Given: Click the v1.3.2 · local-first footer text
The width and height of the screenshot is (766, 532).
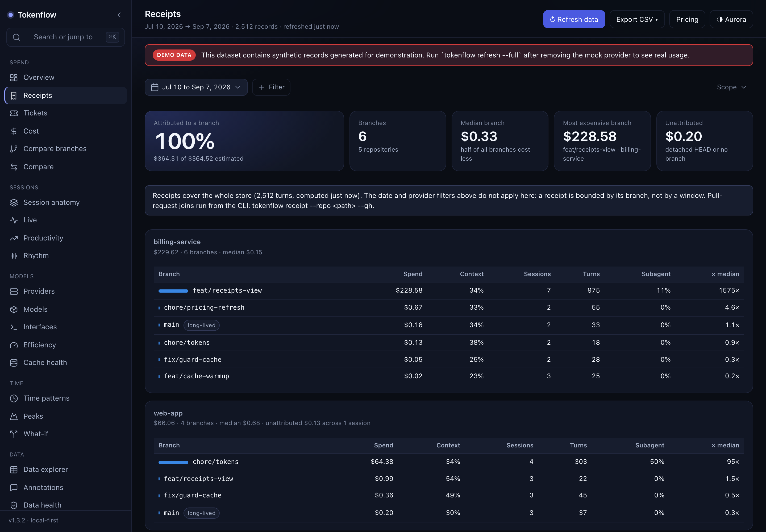Looking at the screenshot, I should (33, 521).
